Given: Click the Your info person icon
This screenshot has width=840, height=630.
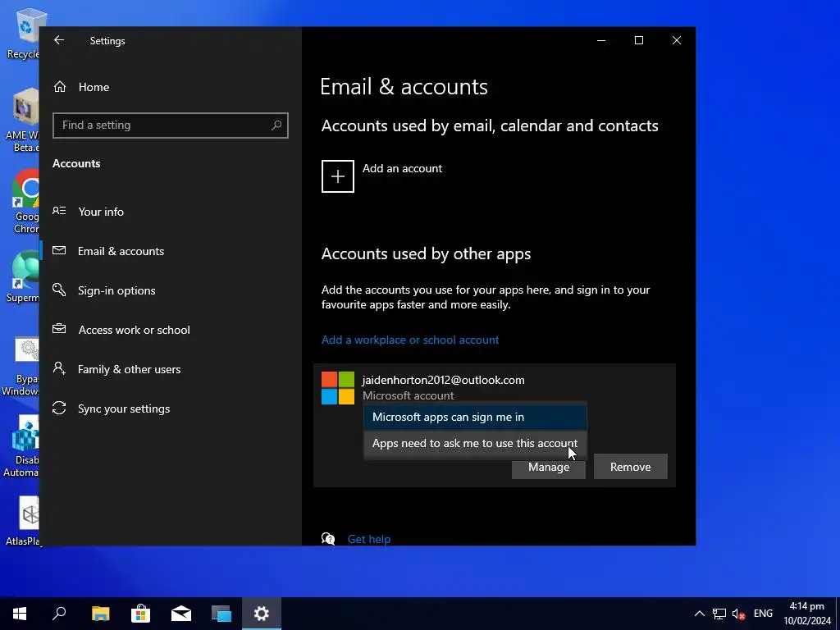Looking at the screenshot, I should 59,211.
